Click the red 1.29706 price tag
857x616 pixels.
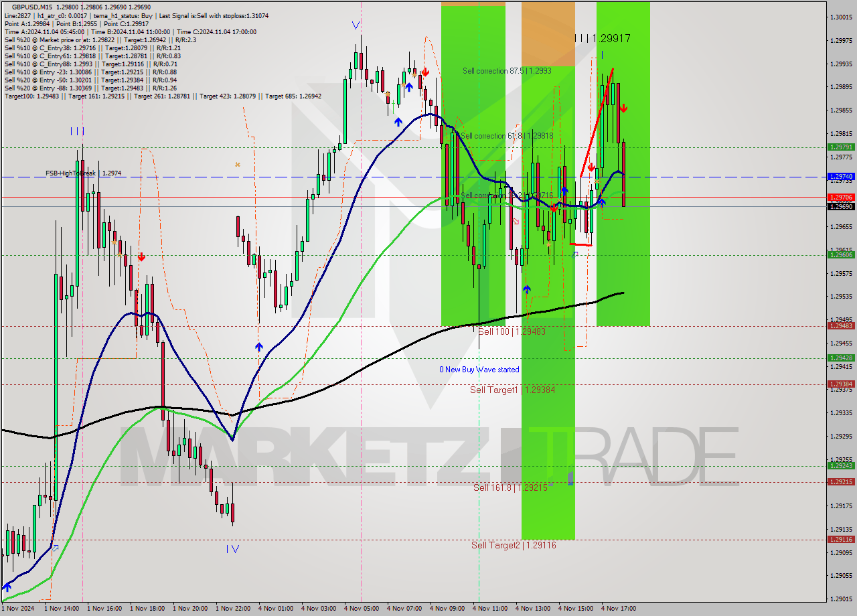pos(841,197)
